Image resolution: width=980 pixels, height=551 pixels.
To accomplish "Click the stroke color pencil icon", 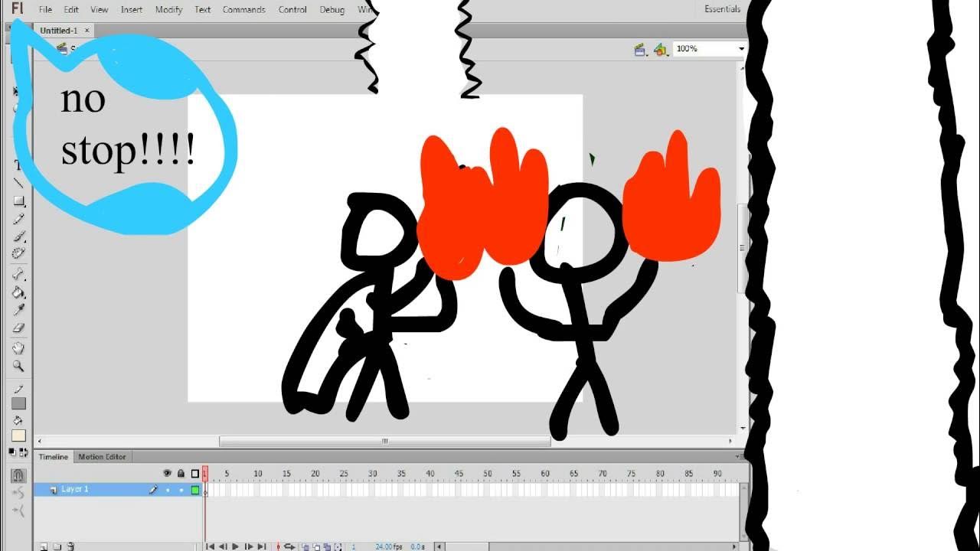I will (18, 390).
